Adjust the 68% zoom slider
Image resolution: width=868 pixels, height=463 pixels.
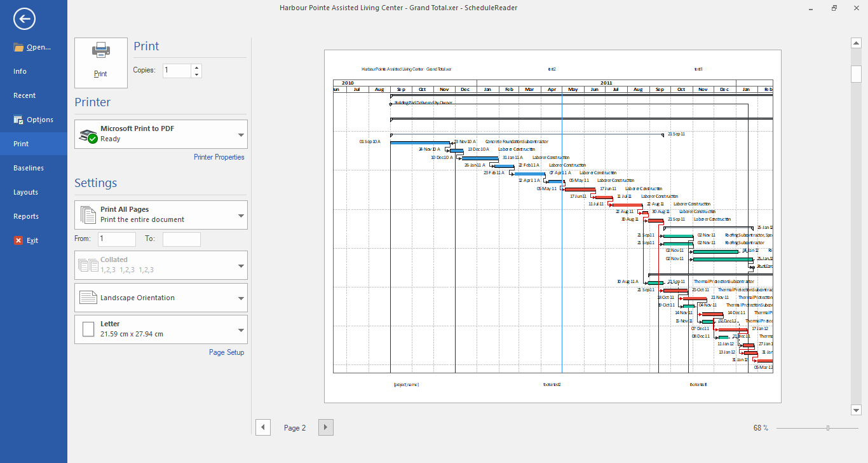pos(827,428)
